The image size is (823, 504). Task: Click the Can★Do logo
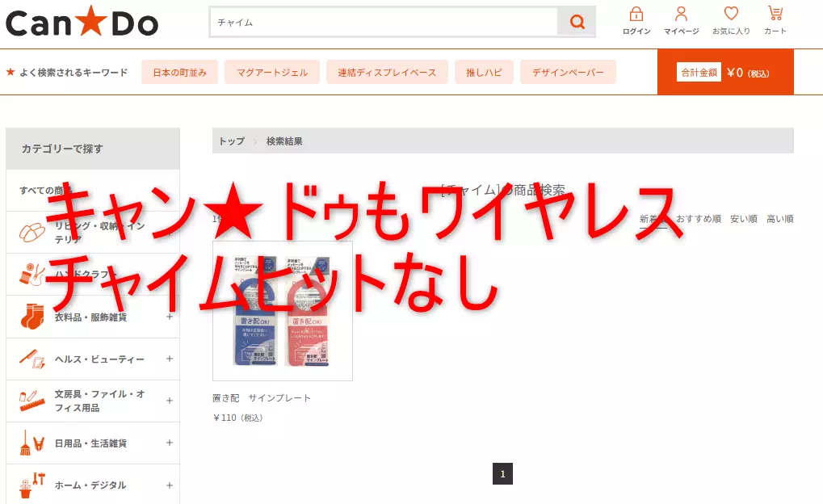click(82, 23)
